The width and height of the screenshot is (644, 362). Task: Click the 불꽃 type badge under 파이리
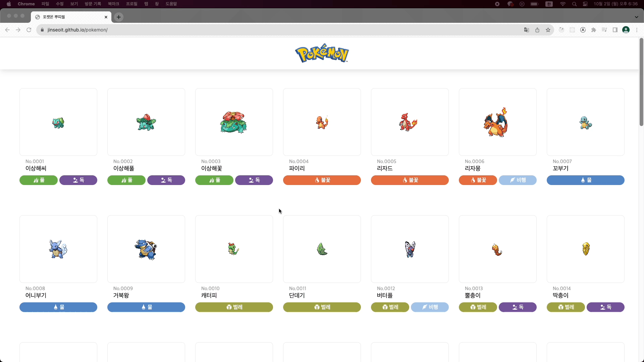[322, 180]
